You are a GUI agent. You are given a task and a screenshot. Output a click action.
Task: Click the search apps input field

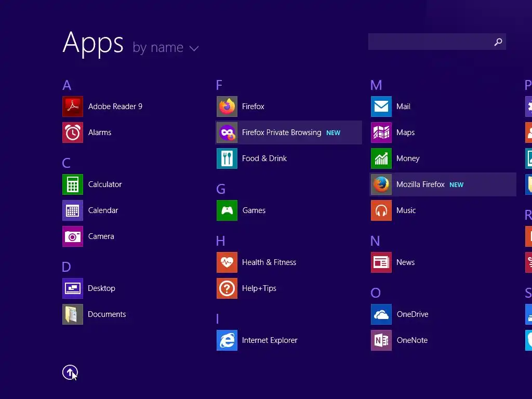(437, 42)
